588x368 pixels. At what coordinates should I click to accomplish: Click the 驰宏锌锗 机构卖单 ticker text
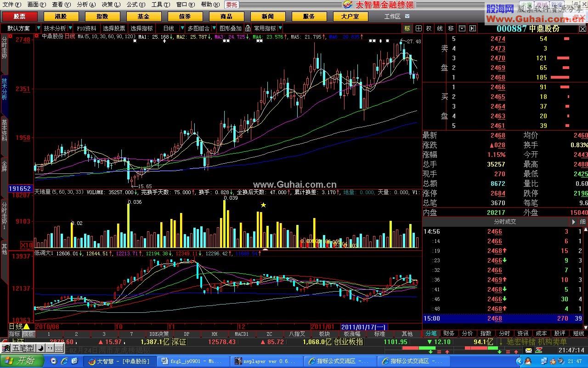[x=537, y=342]
